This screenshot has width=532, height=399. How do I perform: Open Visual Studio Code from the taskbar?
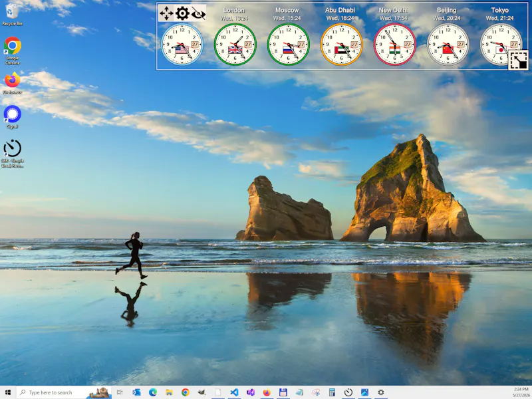coord(234,392)
